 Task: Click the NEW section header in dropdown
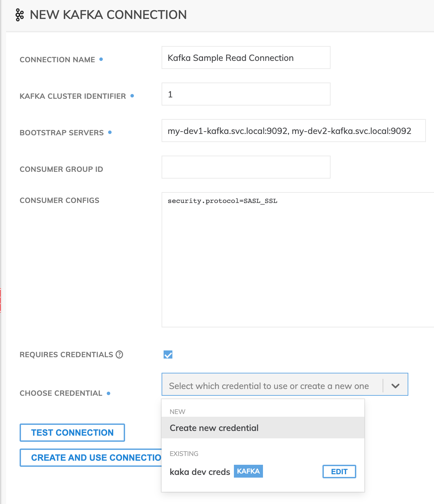click(177, 412)
